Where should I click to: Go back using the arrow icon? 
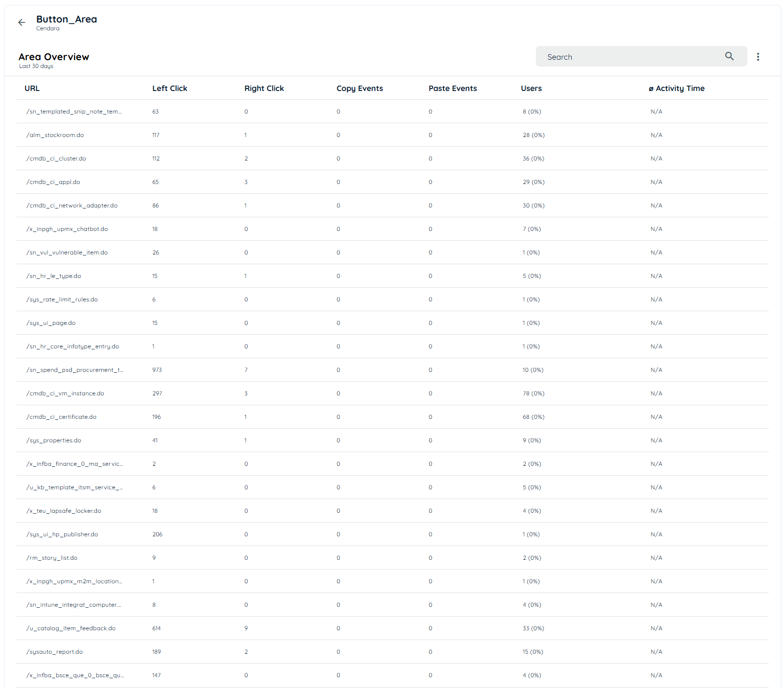[22, 23]
